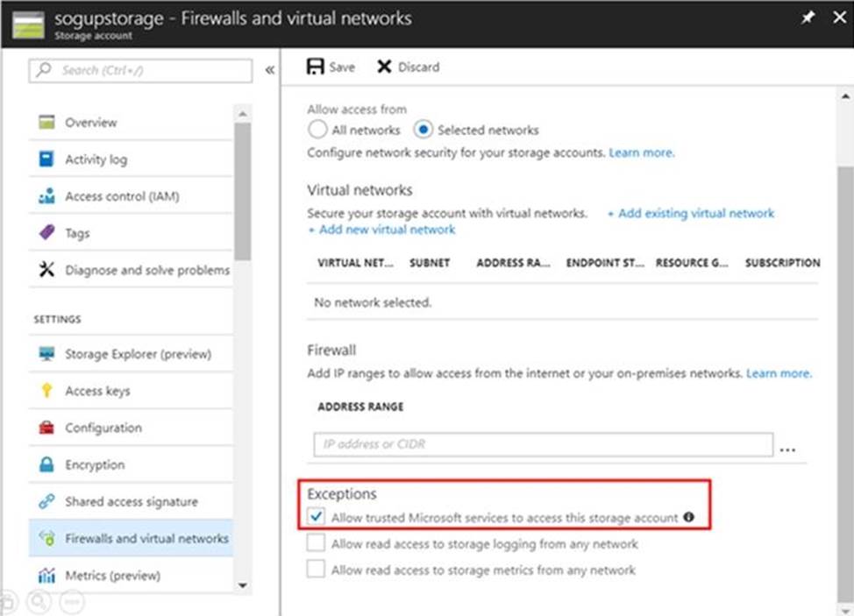Open Access keys via its key icon
The width and height of the screenshot is (854, 616).
tap(46, 391)
